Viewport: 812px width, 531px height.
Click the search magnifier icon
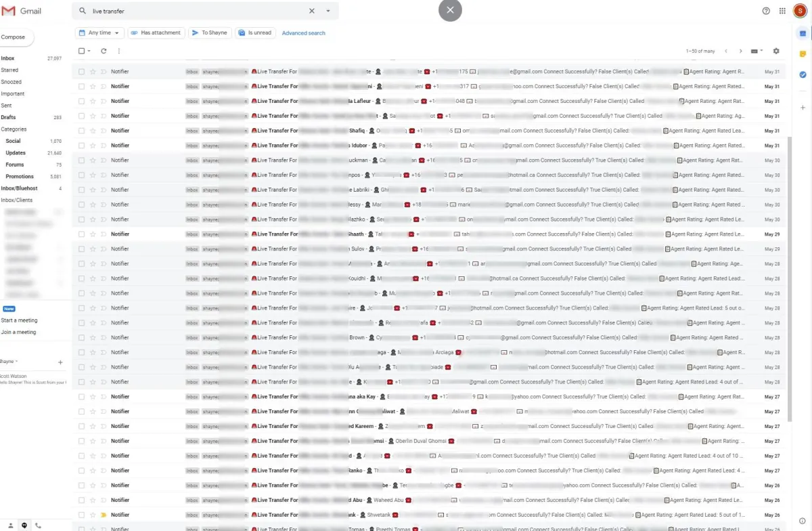[x=83, y=11]
